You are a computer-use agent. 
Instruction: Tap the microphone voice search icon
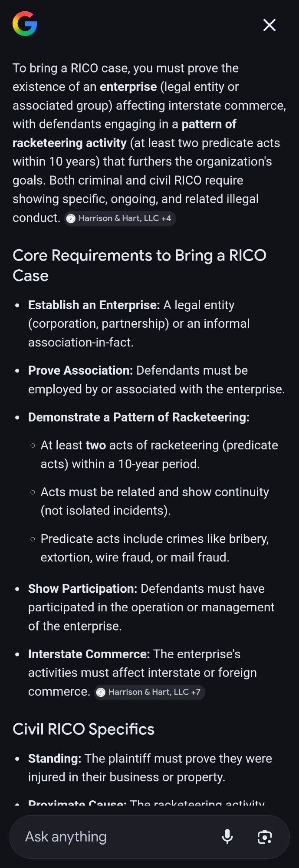click(227, 836)
